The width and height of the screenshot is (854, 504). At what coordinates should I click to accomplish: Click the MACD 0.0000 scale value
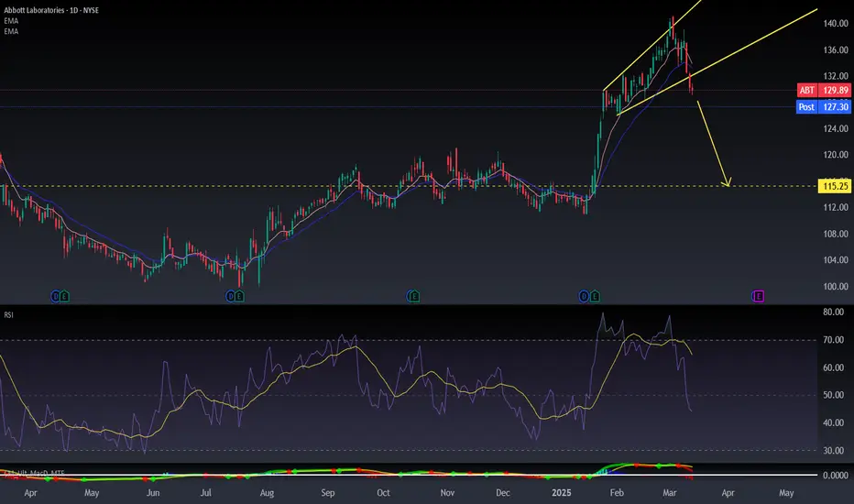tap(836, 475)
